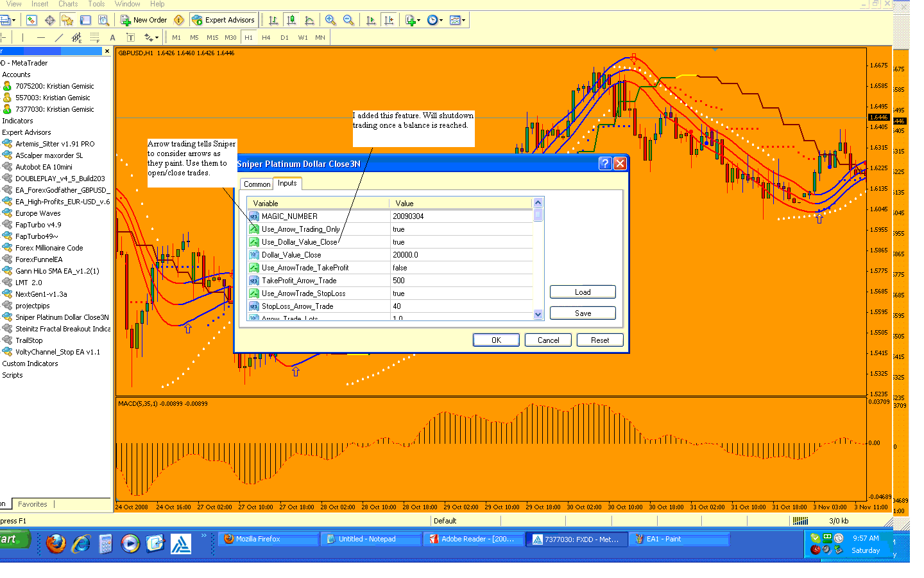Switch to D1 timeframe

[x=284, y=38]
